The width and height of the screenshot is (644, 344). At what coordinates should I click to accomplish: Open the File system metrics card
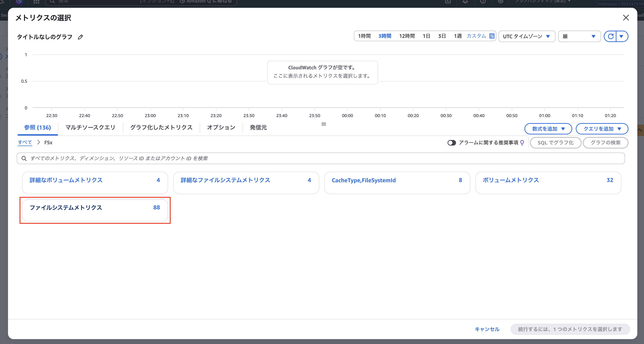(x=95, y=210)
